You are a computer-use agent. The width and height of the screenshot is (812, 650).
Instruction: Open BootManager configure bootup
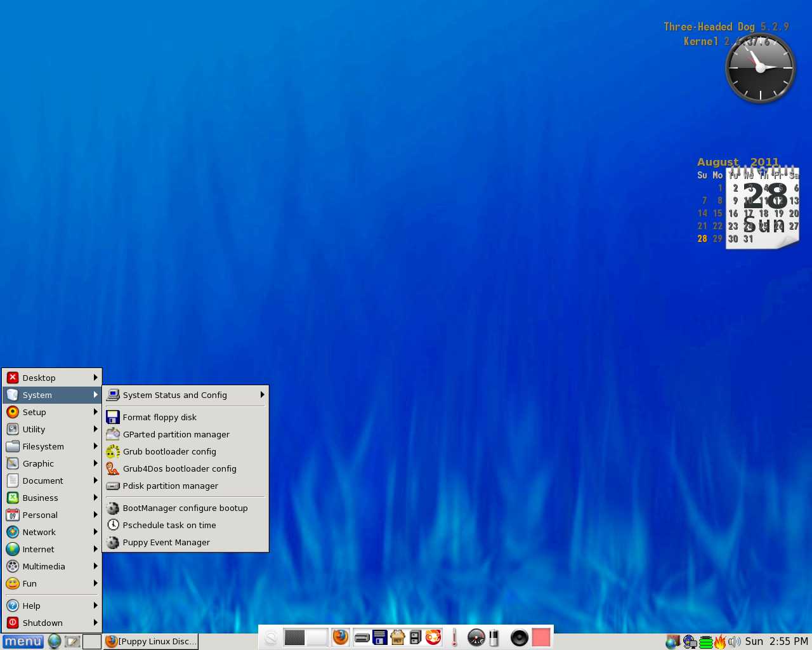click(185, 508)
